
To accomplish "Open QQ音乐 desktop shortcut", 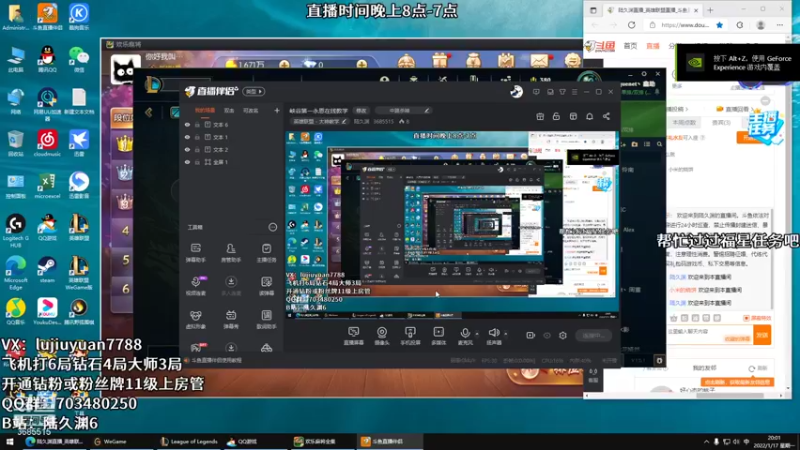I will [x=15, y=312].
